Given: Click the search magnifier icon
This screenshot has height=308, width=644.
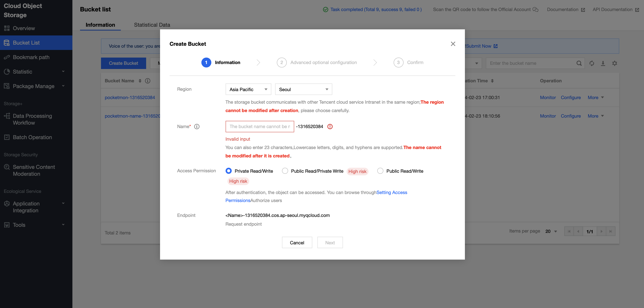Looking at the screenshot, I should 579,63.
